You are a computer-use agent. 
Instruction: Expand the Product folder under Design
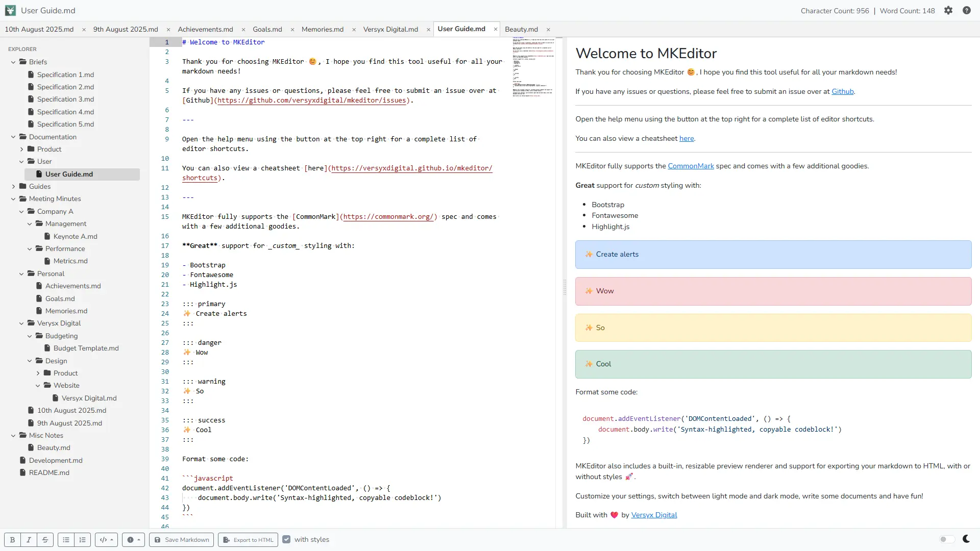coord(38,373)
